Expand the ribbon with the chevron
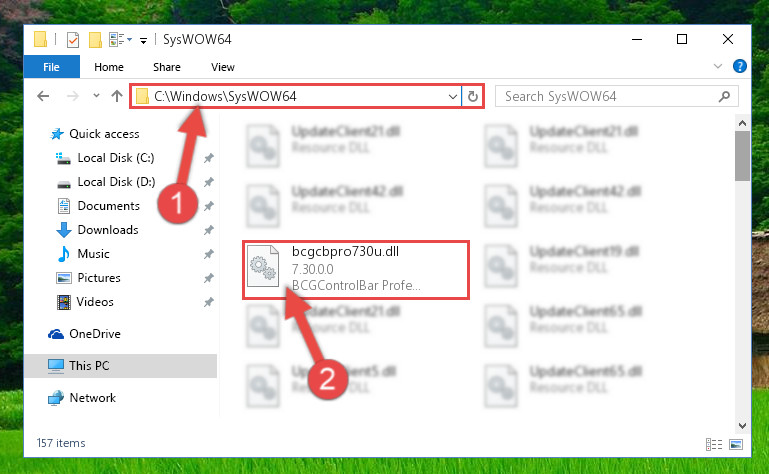The height and width of the screenshot is (474, 769). point(718,66)
